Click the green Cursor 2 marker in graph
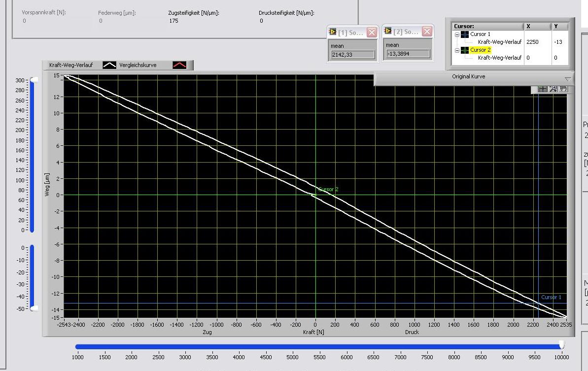 (x=315, y=195)
